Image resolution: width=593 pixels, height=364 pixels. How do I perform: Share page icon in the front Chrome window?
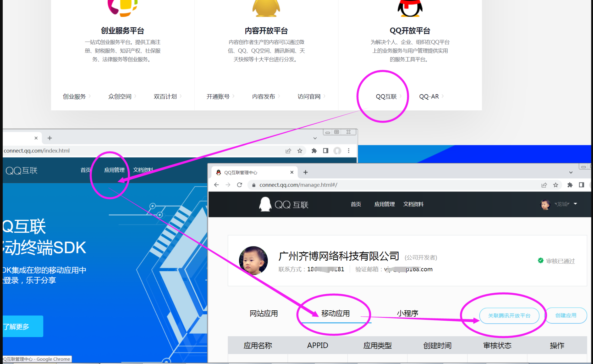[x=544, y=185]
